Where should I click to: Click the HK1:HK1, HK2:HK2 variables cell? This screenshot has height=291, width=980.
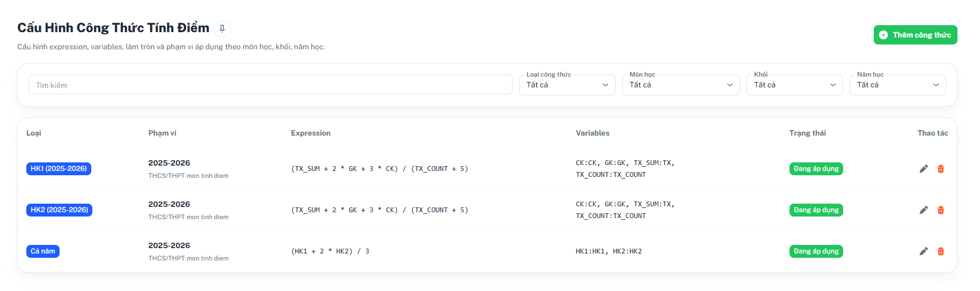coord(609,251)
